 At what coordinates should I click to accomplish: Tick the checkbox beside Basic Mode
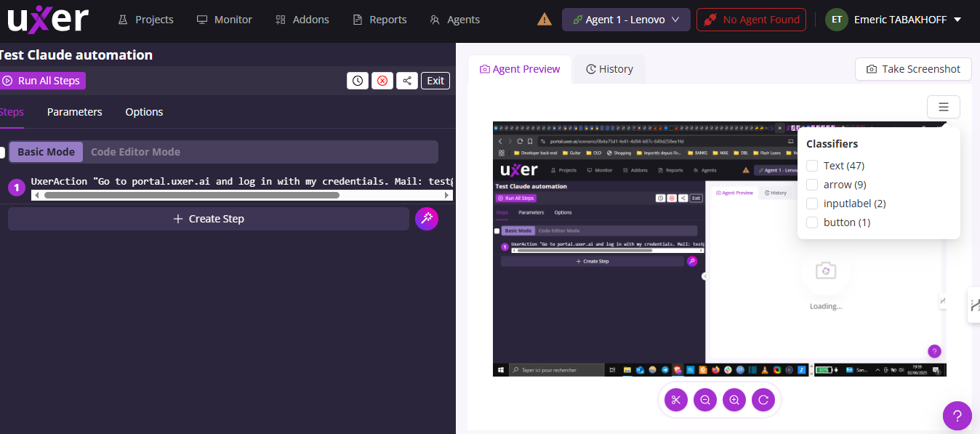coord(2,152)
